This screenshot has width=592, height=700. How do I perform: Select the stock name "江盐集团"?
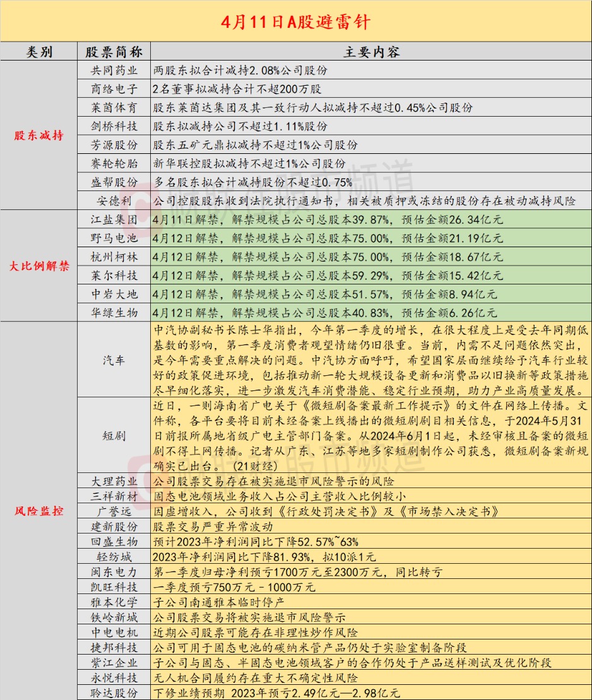click(114, 219)
